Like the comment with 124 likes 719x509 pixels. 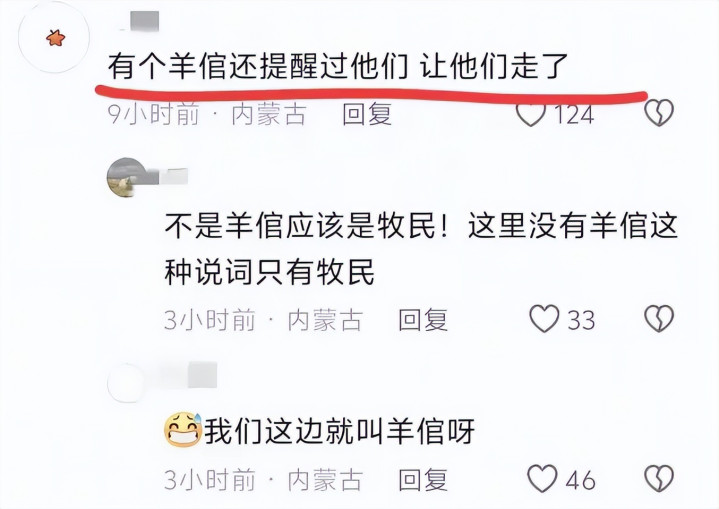pos(531,115)
